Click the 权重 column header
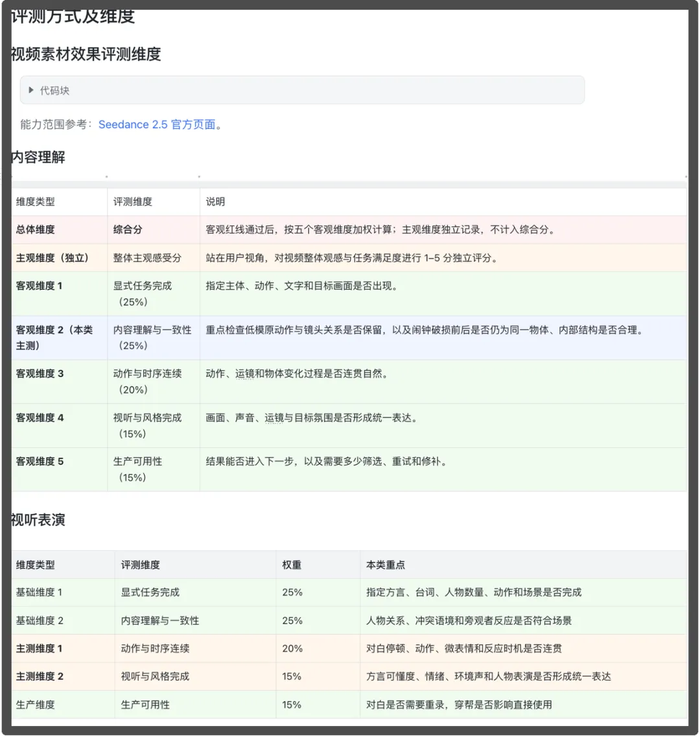The height and width of the screenshot is (737, 700). point(318,565)
